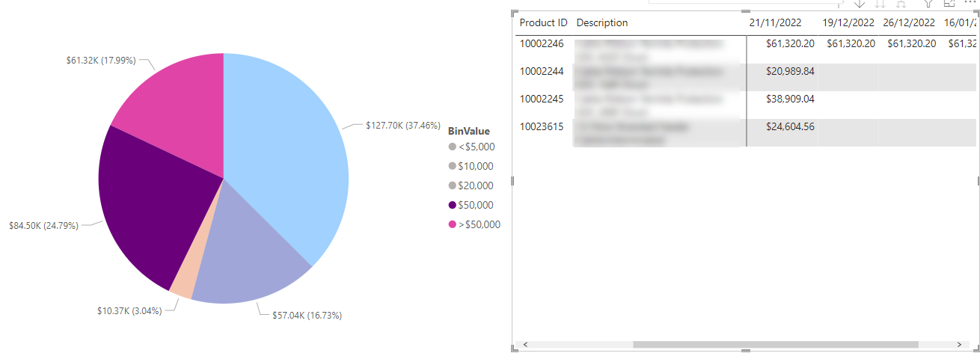Screen dimensions: 980x356
Task: Click the $61.32K (17.99%) data label
Action: 101,61
